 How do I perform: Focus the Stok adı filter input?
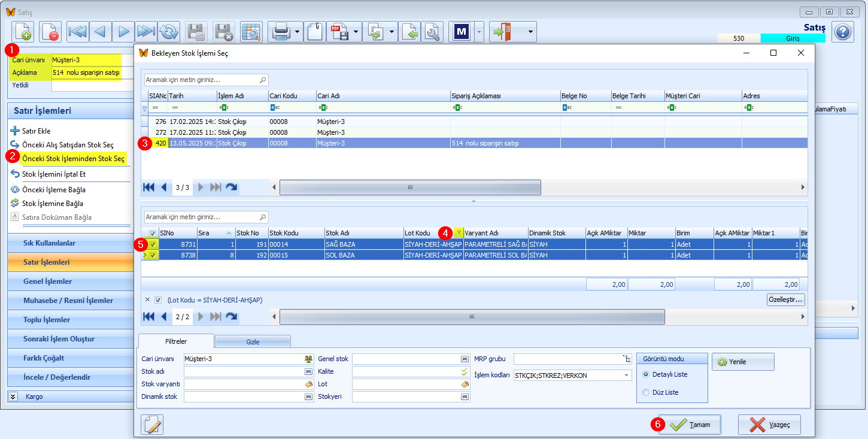click(244, 371)
